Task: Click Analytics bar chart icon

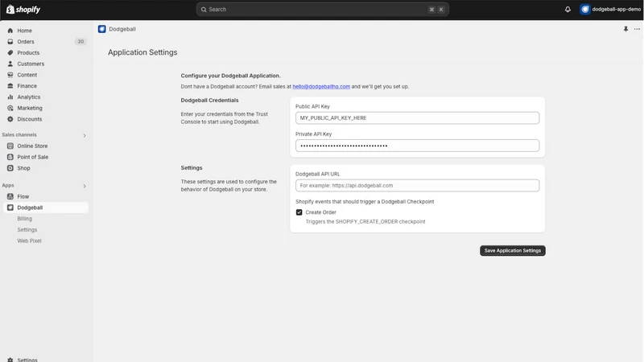Action: pyautogui.click(x=10, y=97)
